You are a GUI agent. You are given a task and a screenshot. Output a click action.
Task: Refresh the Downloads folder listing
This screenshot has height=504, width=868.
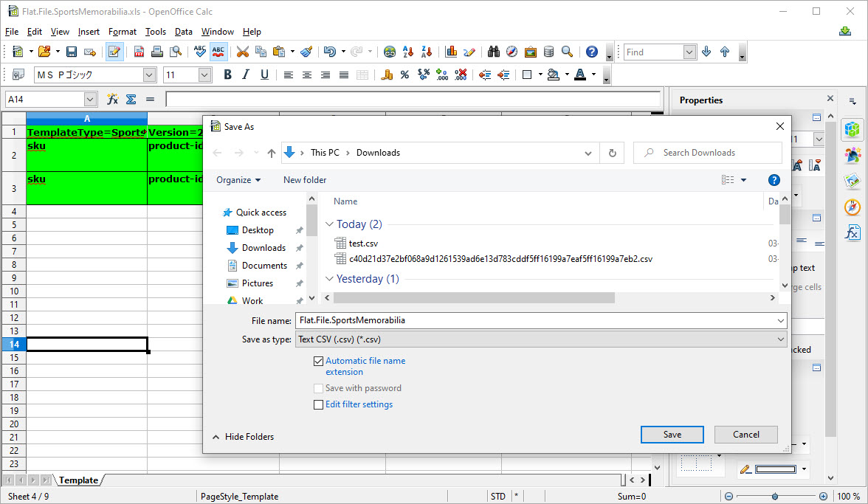(x=613, y=153)
